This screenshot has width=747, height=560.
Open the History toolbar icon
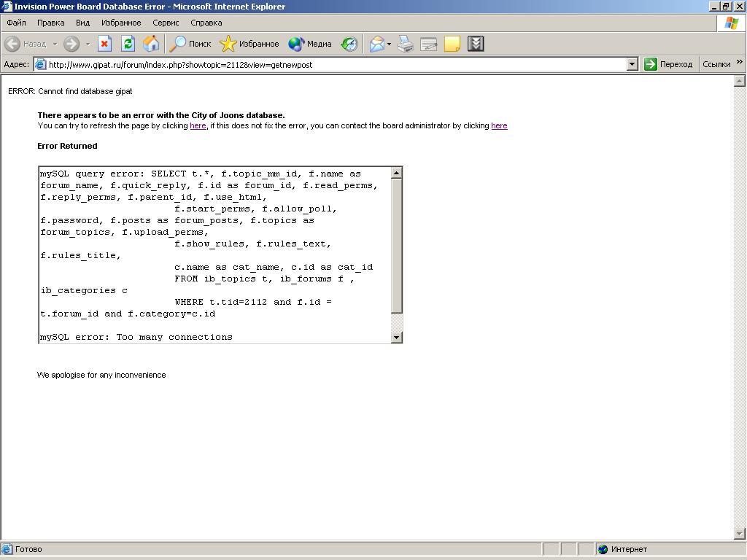(349, 44)
